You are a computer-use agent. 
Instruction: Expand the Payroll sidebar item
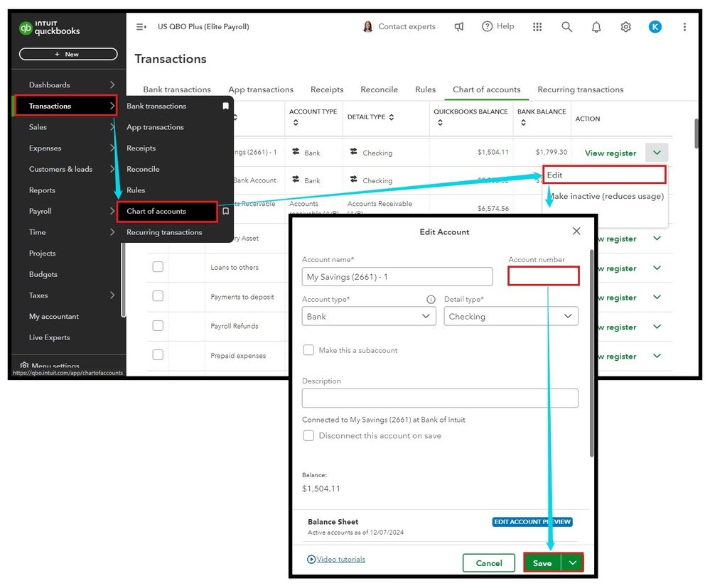pyautogui.click(x=112, y=211)
